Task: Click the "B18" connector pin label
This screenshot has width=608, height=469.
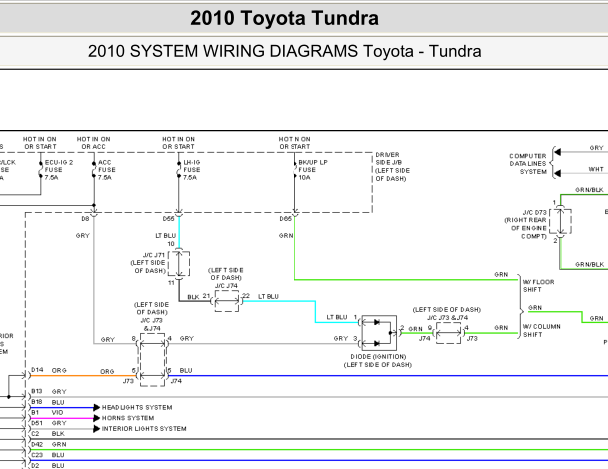Action: 37,402
